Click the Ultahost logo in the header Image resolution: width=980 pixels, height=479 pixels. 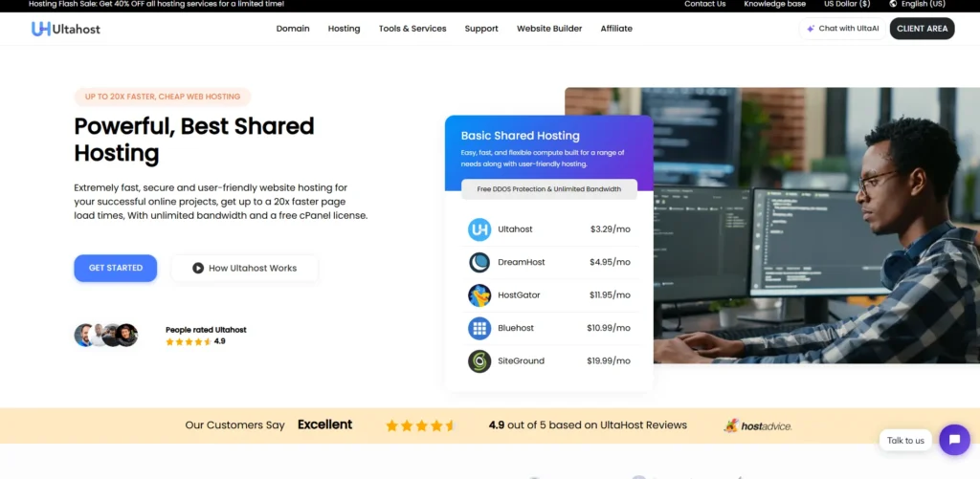(x=66, y=29)
